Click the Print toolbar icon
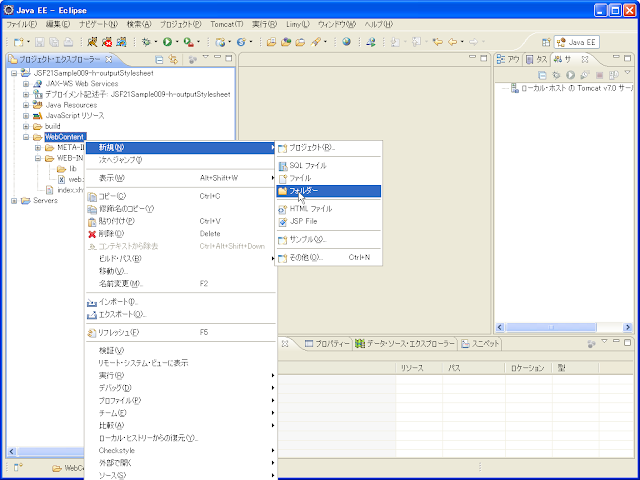Viewport: 640px width, 480px height. tap(68, 42)
